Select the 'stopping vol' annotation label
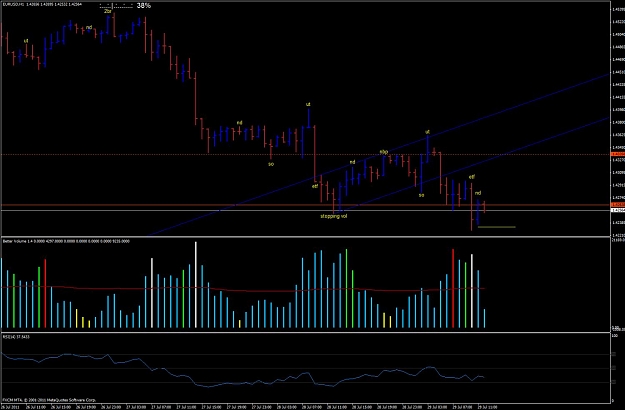 (x=334, y=216)
